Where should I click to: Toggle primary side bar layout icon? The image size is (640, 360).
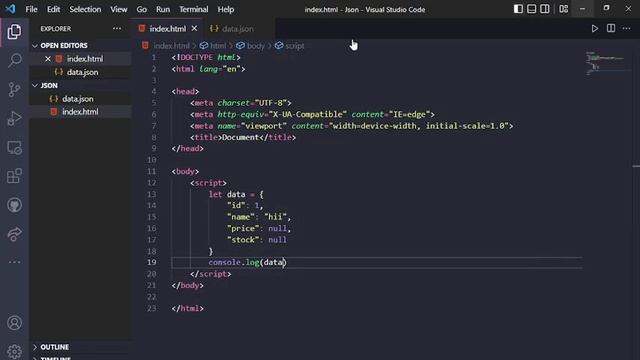coord(518,9)
